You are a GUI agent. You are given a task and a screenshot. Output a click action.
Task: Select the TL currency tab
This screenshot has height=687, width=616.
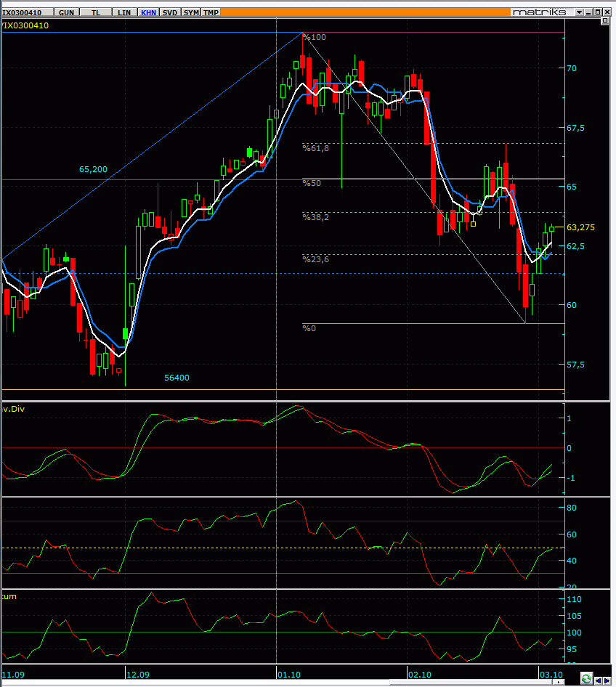coord(96,12)
